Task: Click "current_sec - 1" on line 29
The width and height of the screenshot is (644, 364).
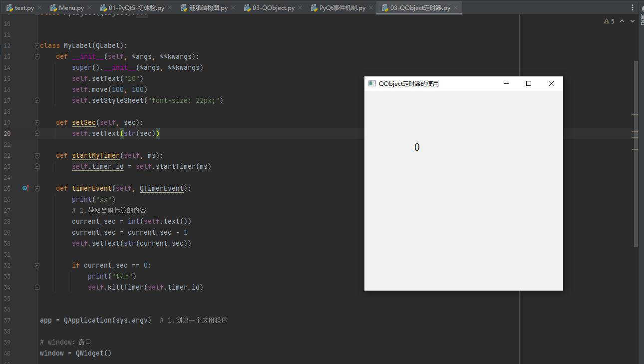Action: click(158, 233)
